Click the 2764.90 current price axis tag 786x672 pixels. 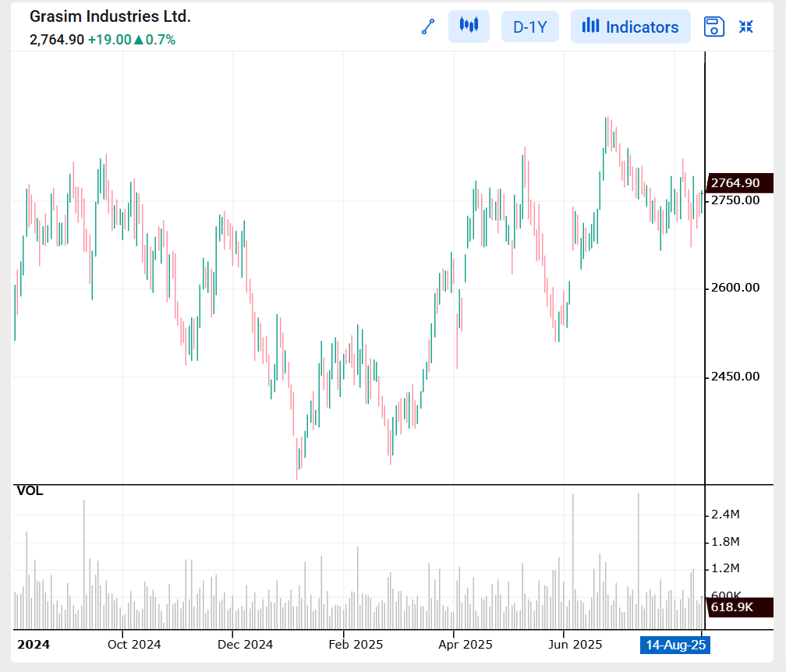(x=739, y=183)
